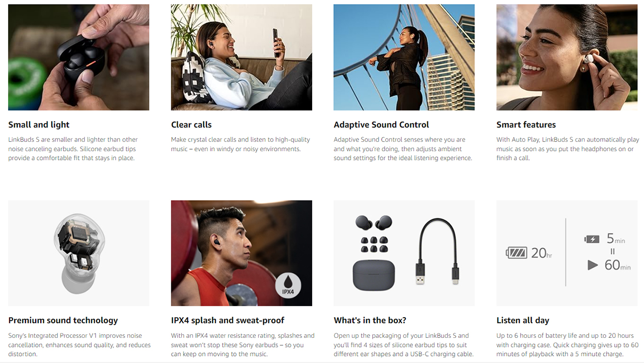Click the 20hr battery icon
This screenshot has height=363, width=644.
click(517, 253)
